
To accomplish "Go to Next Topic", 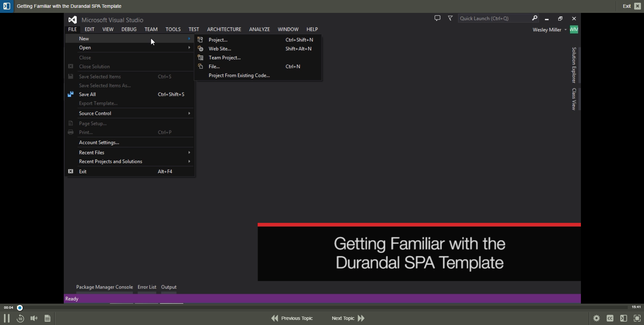I will [348, 318].
